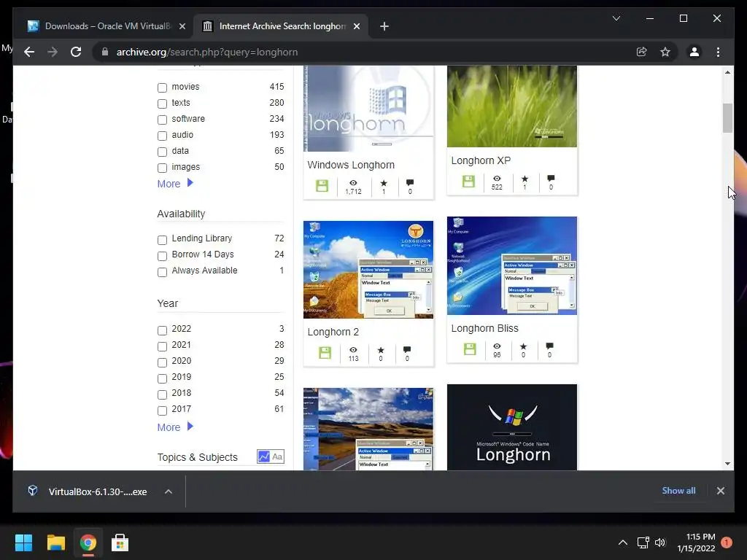Click the Longhorn Bliss blue thumbnail
747x560 pixels.
pos(511,265)
